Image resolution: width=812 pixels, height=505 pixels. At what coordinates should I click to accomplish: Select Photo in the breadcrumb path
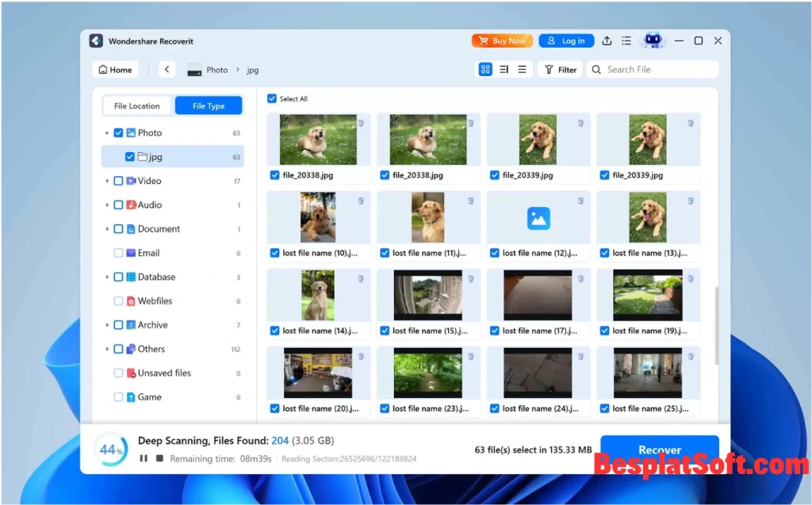[x=216, y=70]
